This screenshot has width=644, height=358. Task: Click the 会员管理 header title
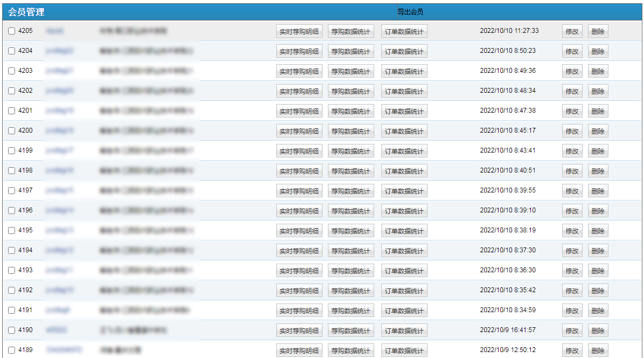26,12
